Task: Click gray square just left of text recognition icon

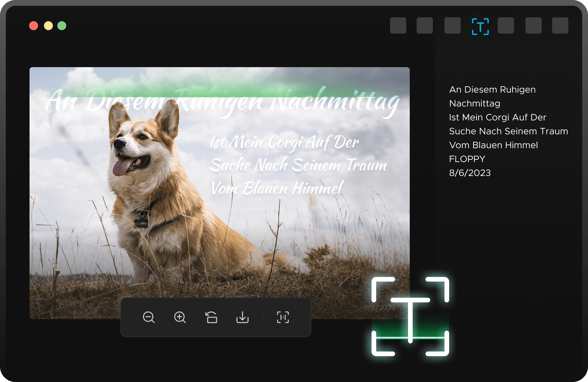Action: [452, 25]
